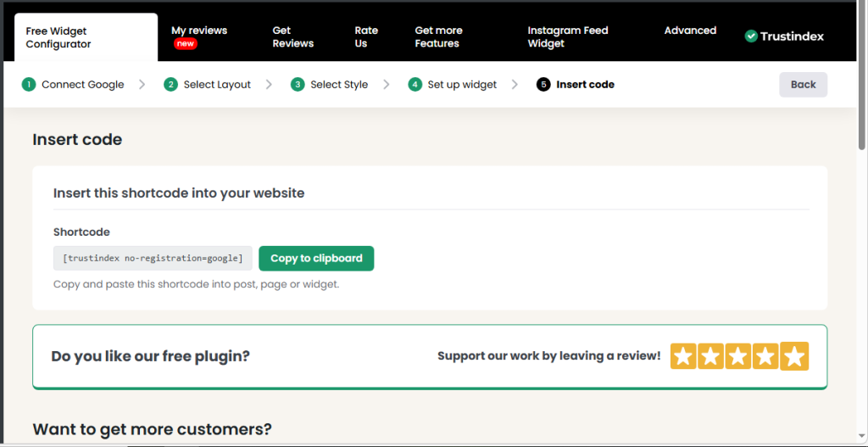Screen dimensions: 868x447
Task: Open the Instagram Feed Widget tab
Action: (x=568, y=36)
